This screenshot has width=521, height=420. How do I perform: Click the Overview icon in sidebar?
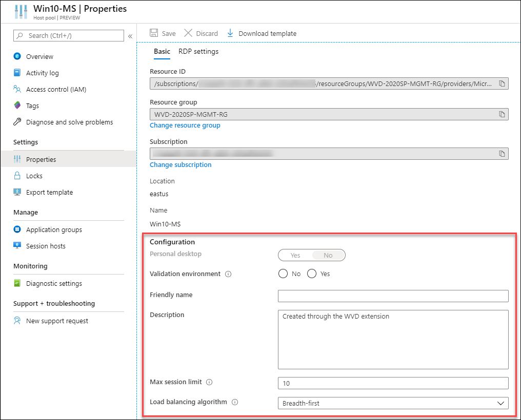tap(17, 56)
